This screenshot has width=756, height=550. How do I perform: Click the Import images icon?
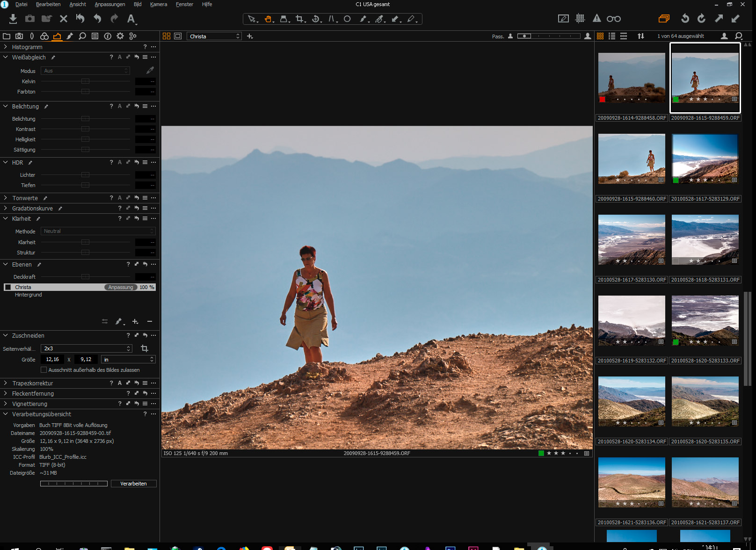13,19
